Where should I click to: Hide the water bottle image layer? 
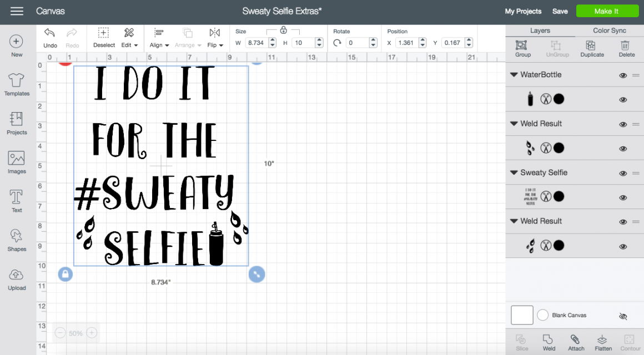(623, 100)
